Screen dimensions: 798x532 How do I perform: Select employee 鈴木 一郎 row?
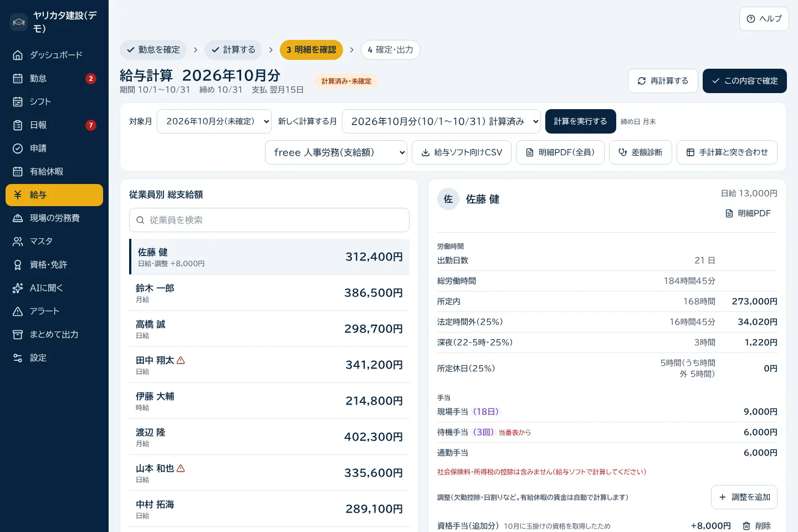(269, 293)
